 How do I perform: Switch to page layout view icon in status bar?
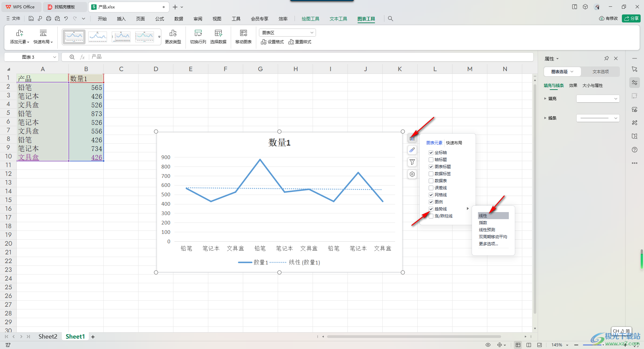pos(529,345)
